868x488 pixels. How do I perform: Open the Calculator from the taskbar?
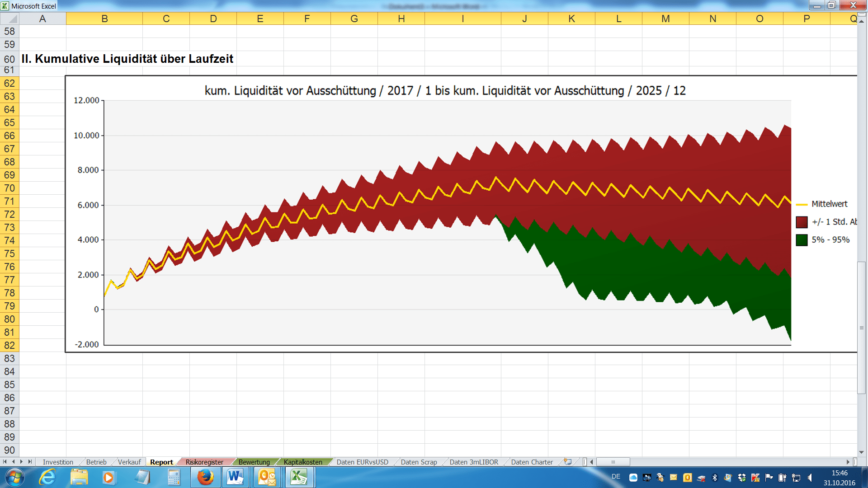(x=174, y=477)
